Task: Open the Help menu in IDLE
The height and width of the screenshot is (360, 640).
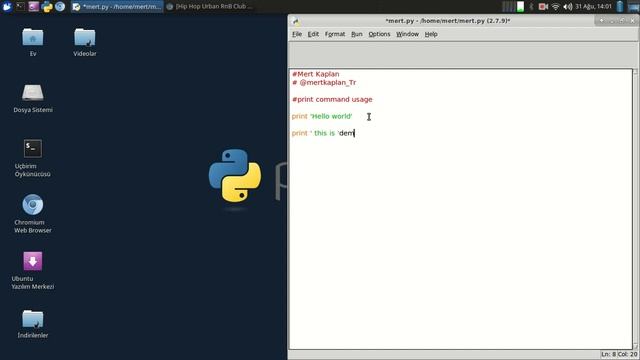Action: (x=431, y=34)
